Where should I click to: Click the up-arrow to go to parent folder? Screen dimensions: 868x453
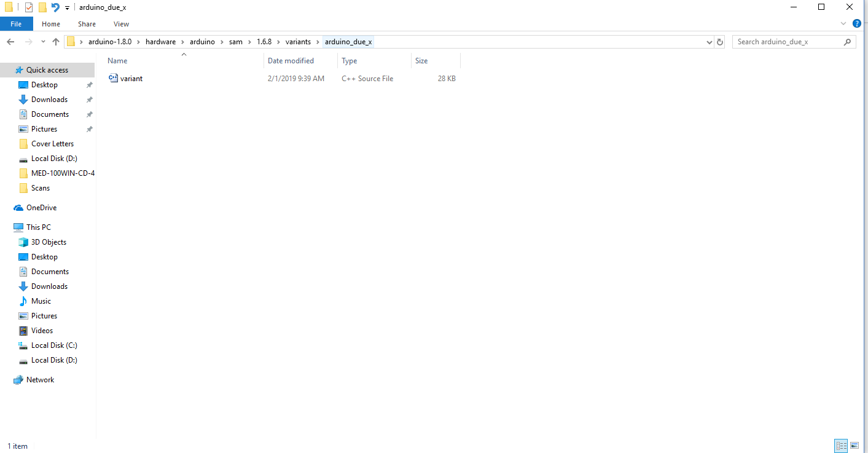(x=56, y=41)
